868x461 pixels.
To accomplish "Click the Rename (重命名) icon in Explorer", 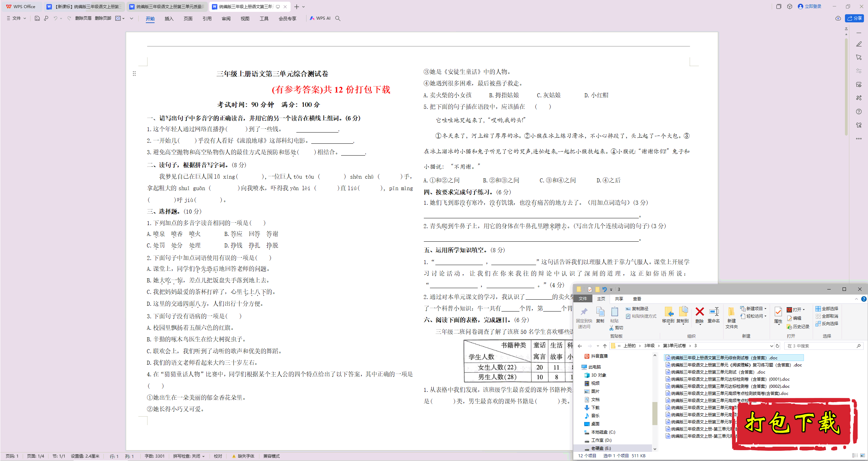I will point(714,314).
